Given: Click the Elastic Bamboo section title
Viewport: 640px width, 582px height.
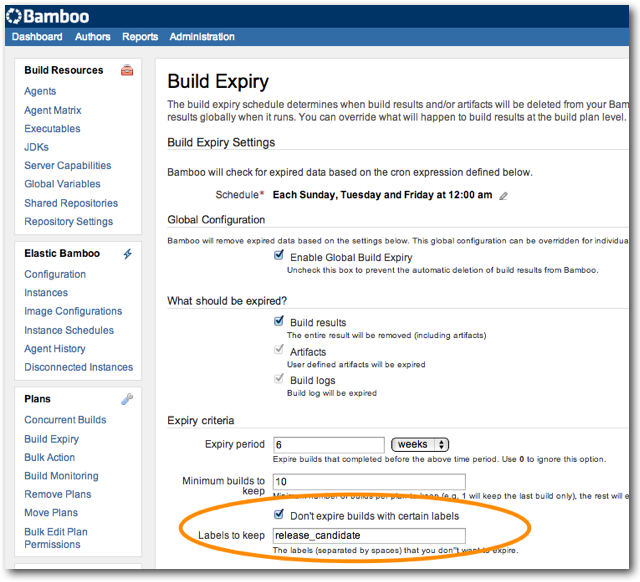Looking at the screenshot, I should point(62,253).
